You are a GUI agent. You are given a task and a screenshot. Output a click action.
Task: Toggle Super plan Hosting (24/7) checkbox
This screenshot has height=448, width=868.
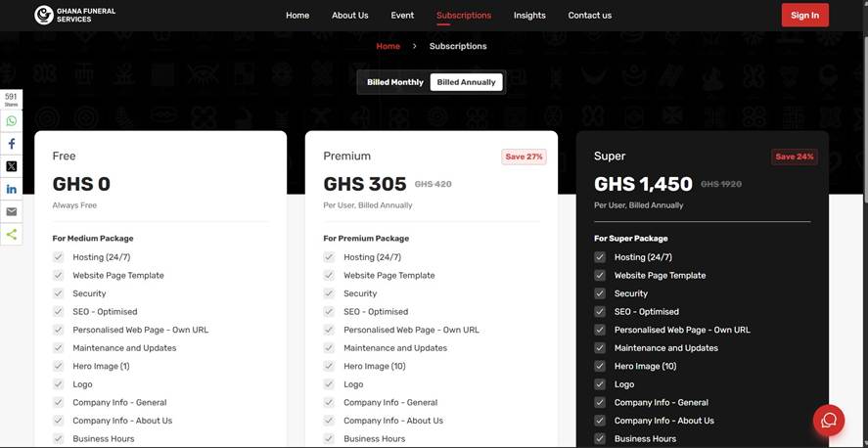point(600,257)
